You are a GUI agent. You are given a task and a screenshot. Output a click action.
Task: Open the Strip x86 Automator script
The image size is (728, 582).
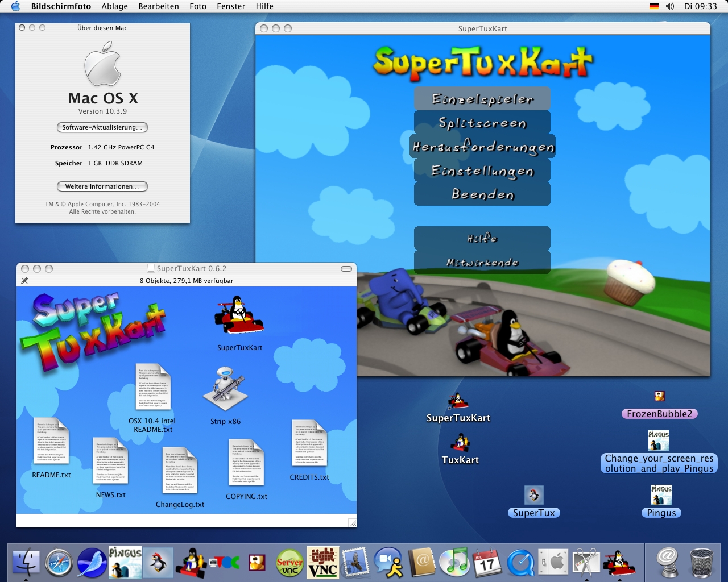(x=226, y=389)
